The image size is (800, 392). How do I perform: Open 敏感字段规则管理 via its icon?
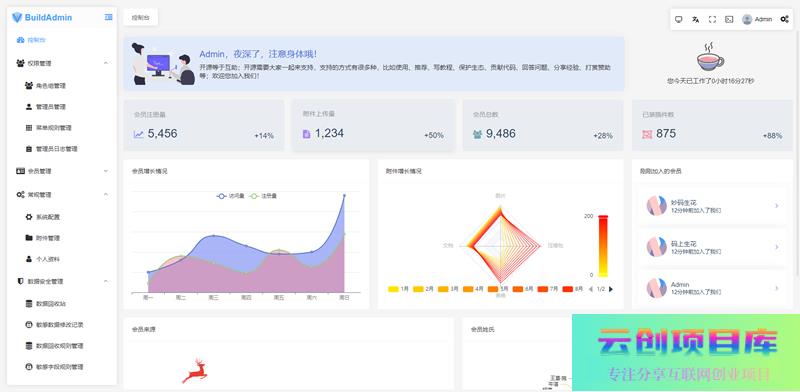pos(29,366)
